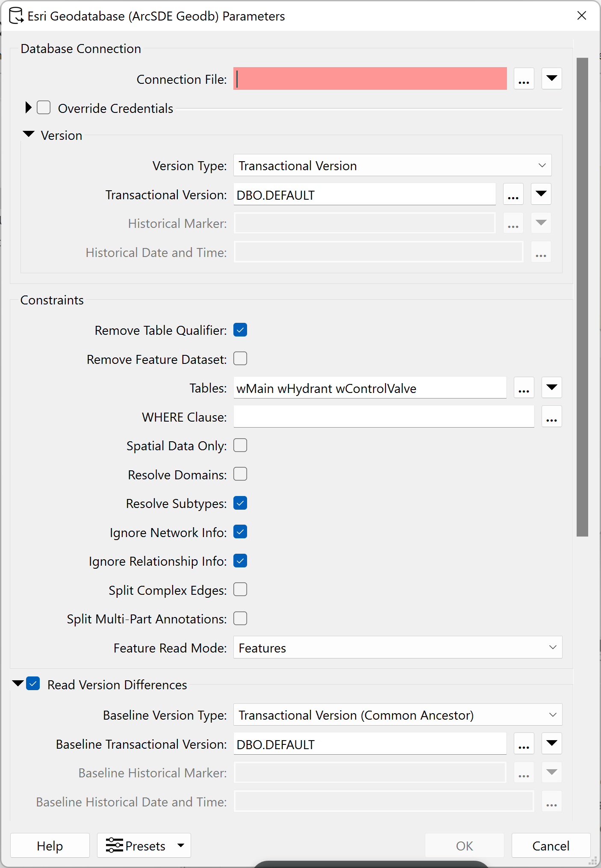Uncheck the Ignore Relationship Info checkbox

coord(240,561)
